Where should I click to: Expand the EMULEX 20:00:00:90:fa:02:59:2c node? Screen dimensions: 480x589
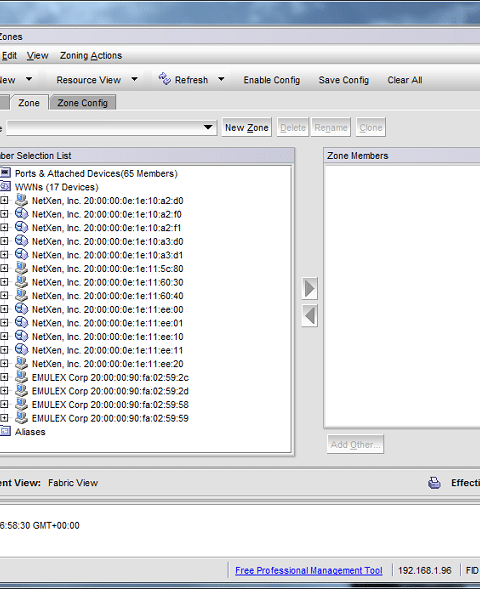4,377
